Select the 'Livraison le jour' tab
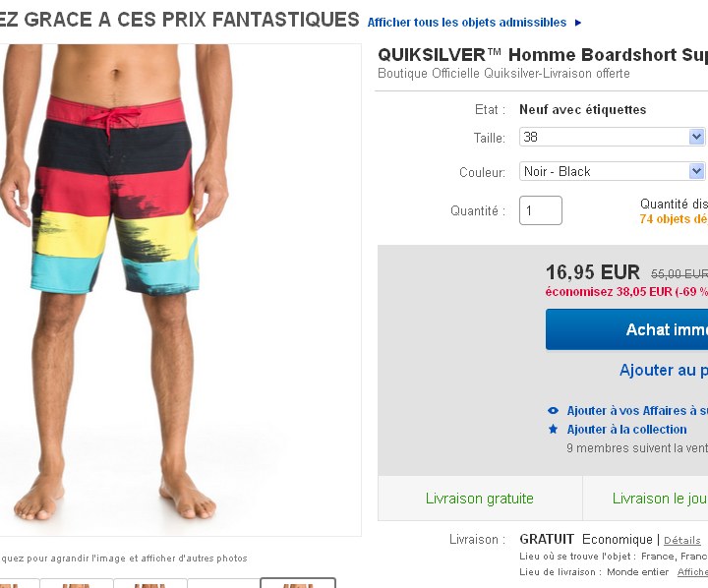This screenshot has height=588, width=708. [659, 499]
